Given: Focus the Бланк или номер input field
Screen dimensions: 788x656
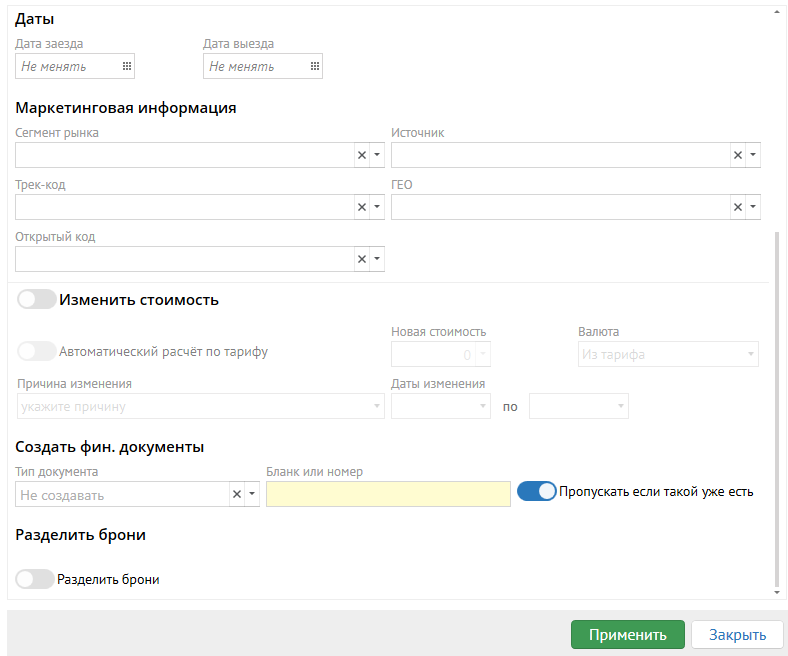Looking at the screenshot, I should 388,494.
